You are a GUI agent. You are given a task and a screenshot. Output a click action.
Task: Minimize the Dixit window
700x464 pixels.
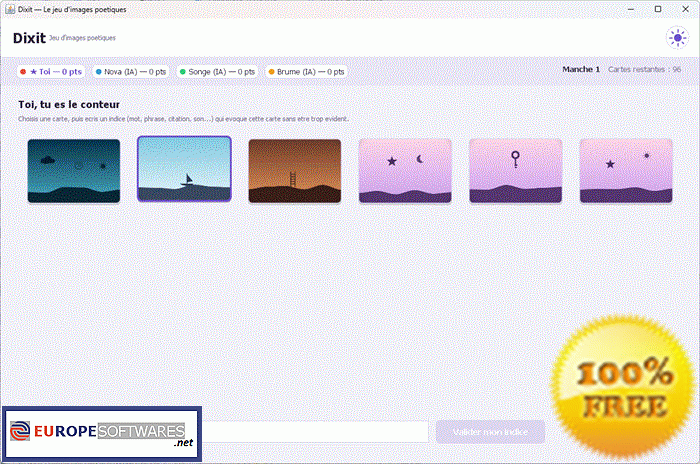pos(631,9)
